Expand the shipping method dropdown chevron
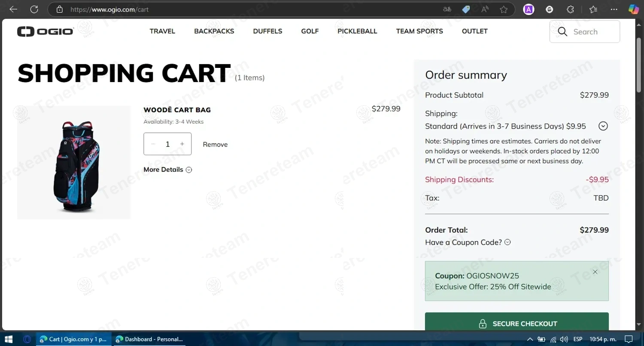 [x=603, y=126]
